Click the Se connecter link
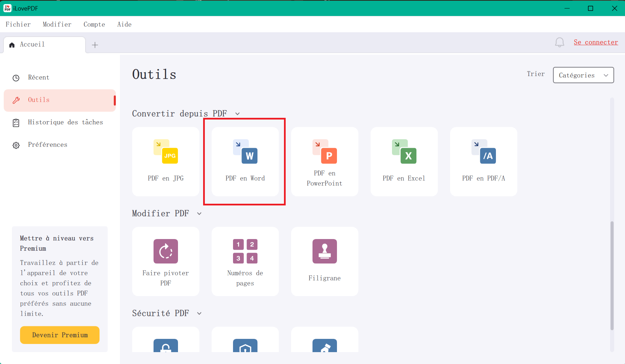Screen dimensions: 625x364 [596, 42]
